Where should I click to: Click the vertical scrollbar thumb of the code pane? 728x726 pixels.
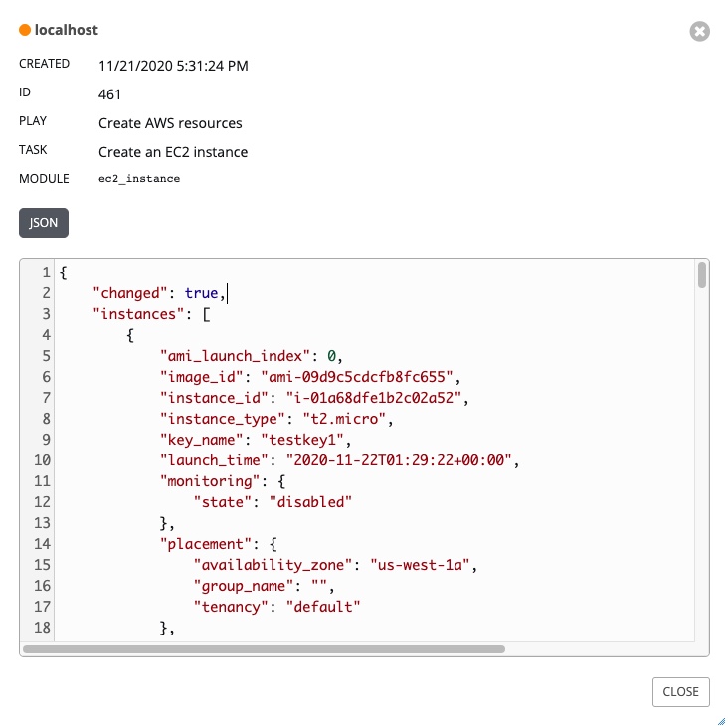[702, 275]
